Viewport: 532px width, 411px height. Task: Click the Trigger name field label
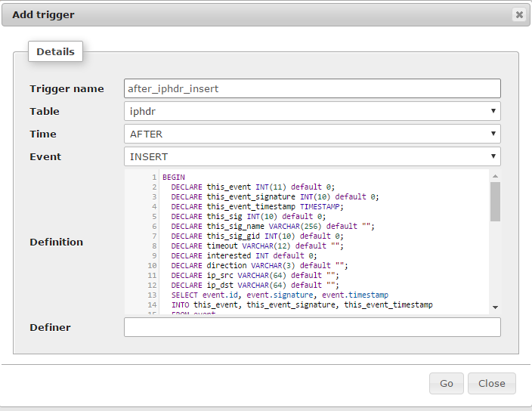[x=66, y=88]
